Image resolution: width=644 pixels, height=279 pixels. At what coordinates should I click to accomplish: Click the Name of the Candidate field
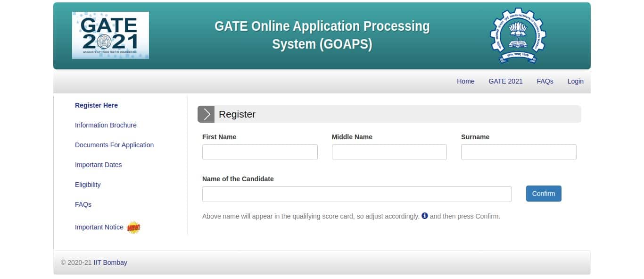tap(357, 194)
